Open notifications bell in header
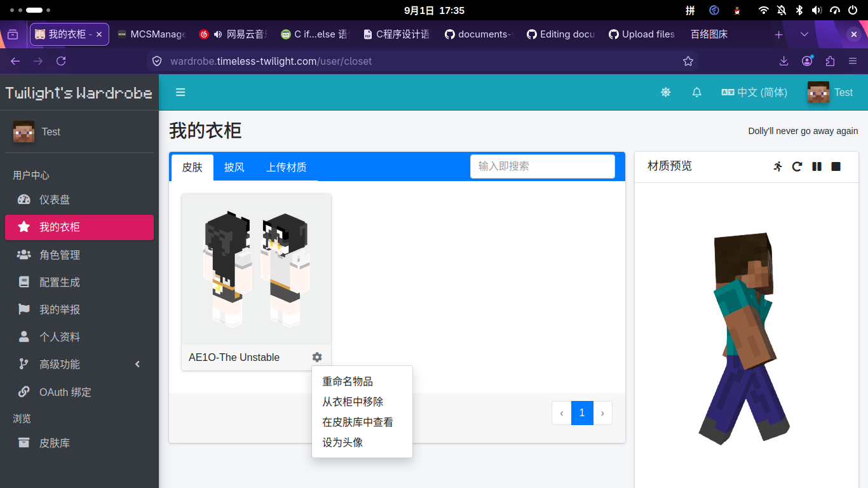868x488 pixels. tap(696, 92)
